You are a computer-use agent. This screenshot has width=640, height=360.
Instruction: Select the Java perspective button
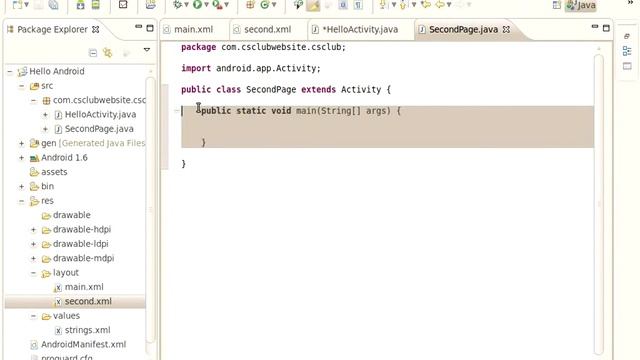click(x=581, y=5)
